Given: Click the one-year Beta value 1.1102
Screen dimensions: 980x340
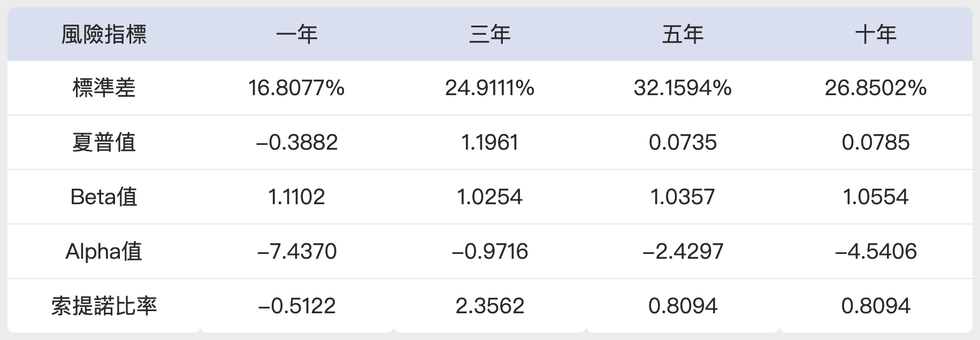Looking at the screenshot, I should point(297,197).
